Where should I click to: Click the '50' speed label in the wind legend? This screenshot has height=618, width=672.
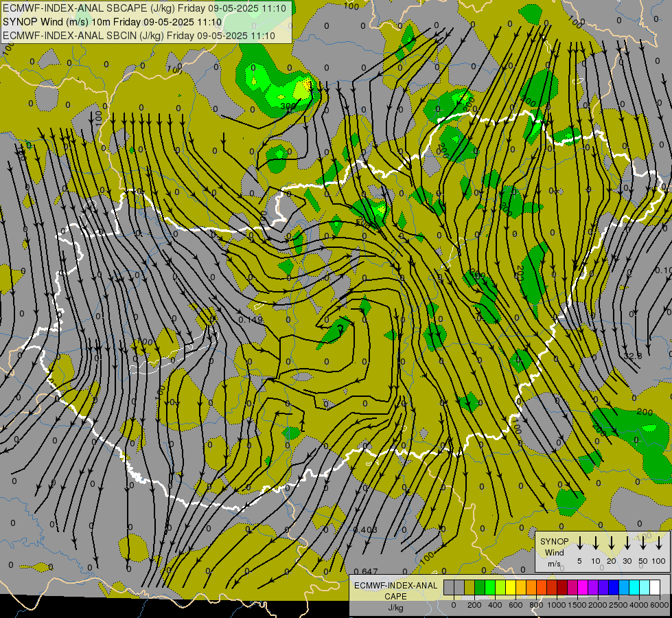pos(643,561)
